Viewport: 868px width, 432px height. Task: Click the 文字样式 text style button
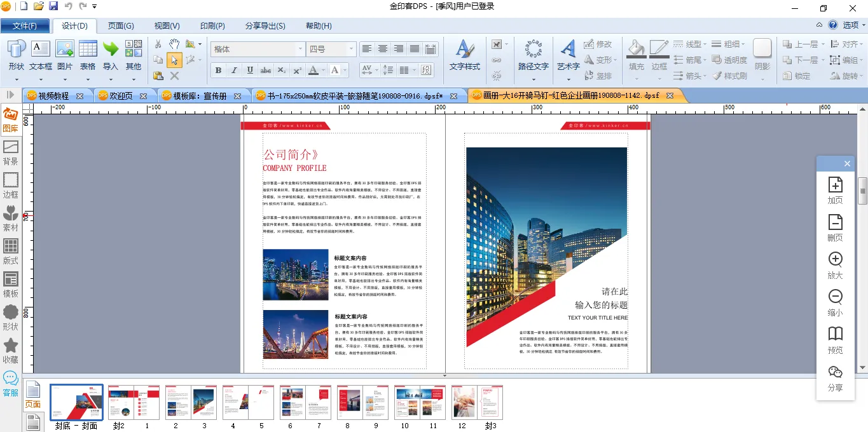click(465, 54)
